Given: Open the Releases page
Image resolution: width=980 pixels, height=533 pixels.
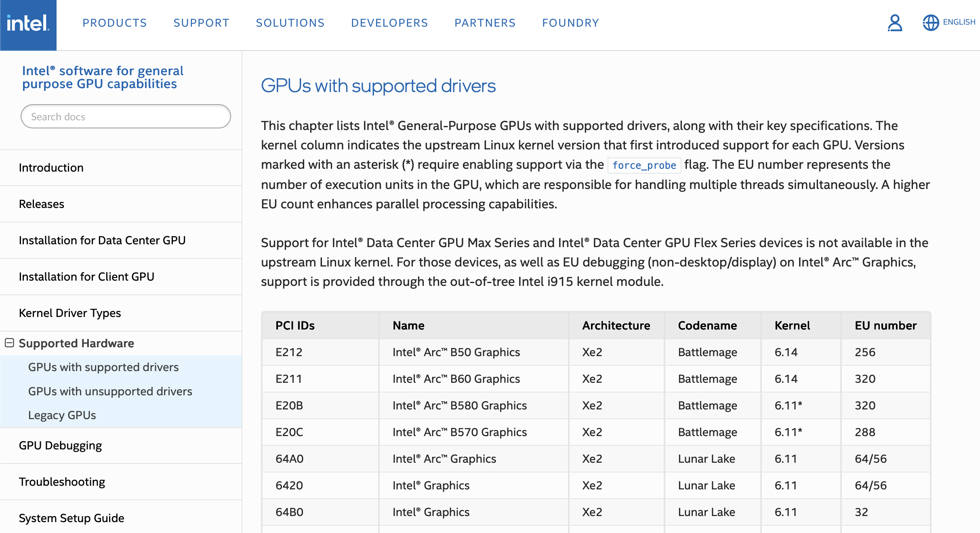Looking at the screenshot, I should pyautogui.click(x=42, y=204).
